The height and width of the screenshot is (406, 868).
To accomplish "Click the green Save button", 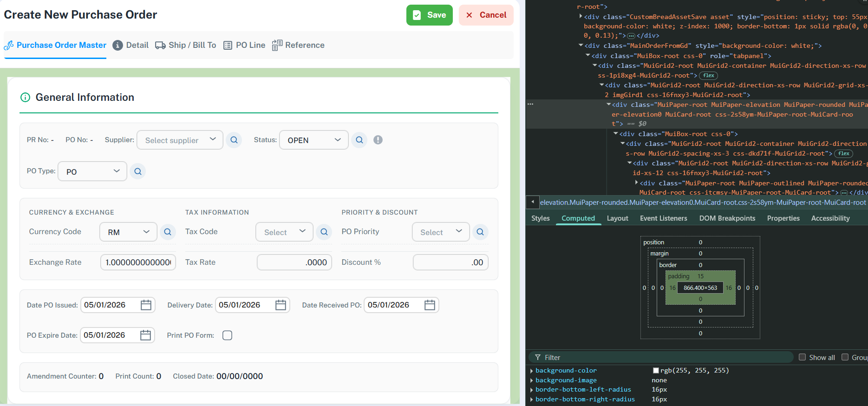I will point(429,15).
